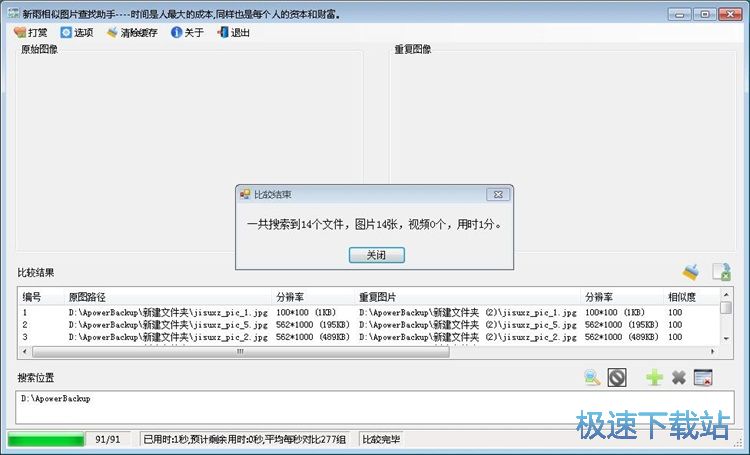Click 清除缓存 to clear the cache
The height and width of the screenshot is (455, 750).
132,32
